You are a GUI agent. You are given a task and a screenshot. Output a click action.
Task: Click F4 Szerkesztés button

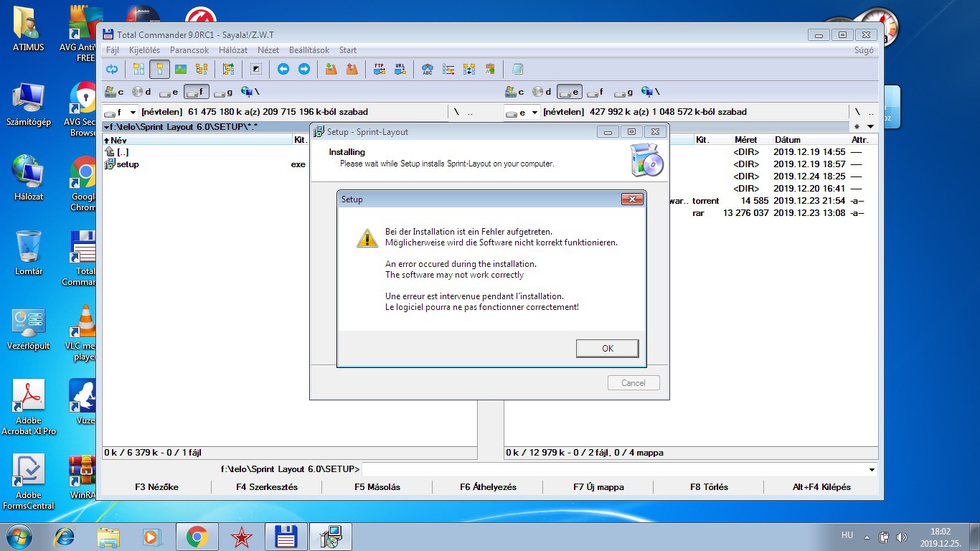pyautogui.click(x=267, y=487)
